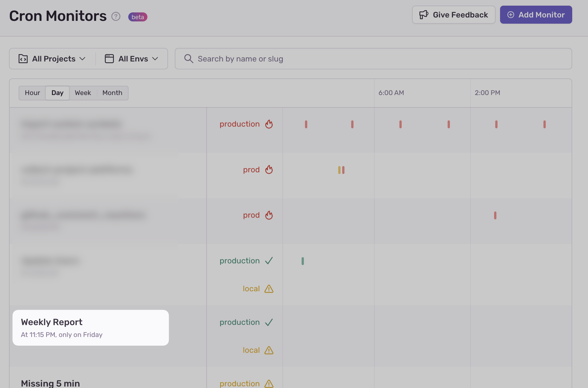Select the green checkmark beside production status
Image resolution: width=588 pixels, height=388 pixels.
pyautogui.click(x=269, y=261)
